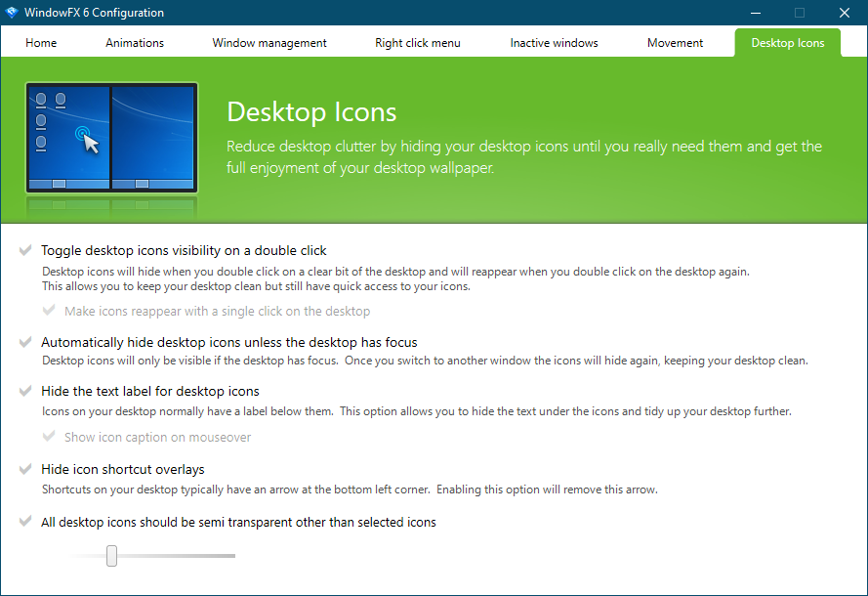Check Hide the text label for desktop icons
The width and height of the screenshot is (868, 596).
(x=25, y=391)
